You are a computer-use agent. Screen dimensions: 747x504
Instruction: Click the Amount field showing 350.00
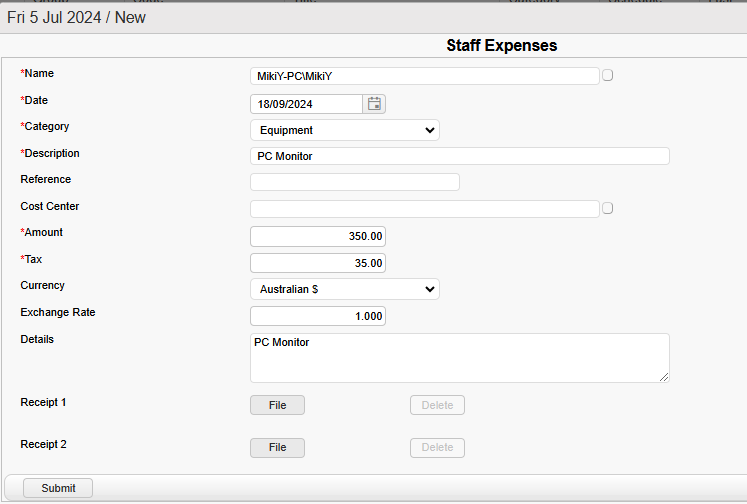tap(318, 236)
